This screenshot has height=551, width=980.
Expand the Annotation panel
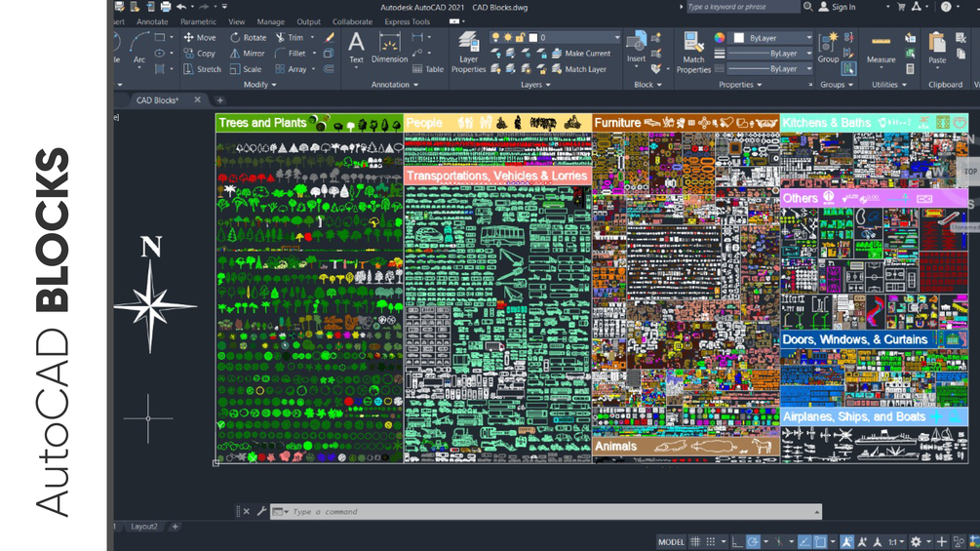point(394,84)
